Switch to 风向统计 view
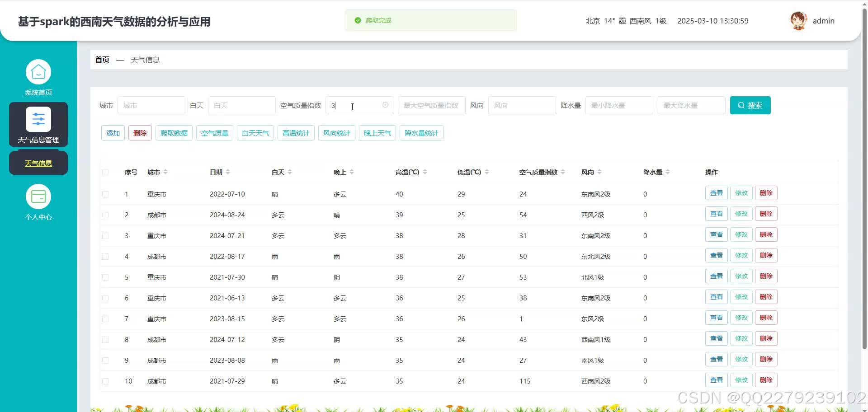Screen dimensions: 868x412 coord(336,132)
